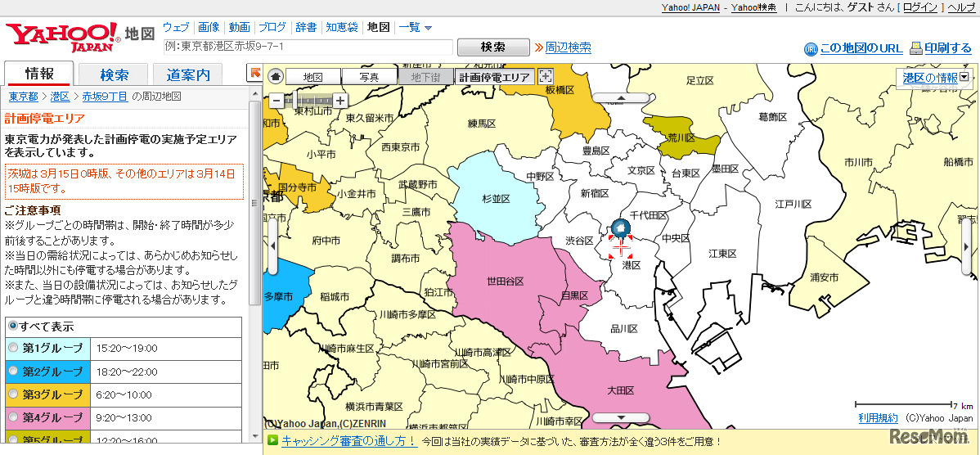Open the ウェブ search category
This screenshot has width=980, height=455.
coord(176,28)
